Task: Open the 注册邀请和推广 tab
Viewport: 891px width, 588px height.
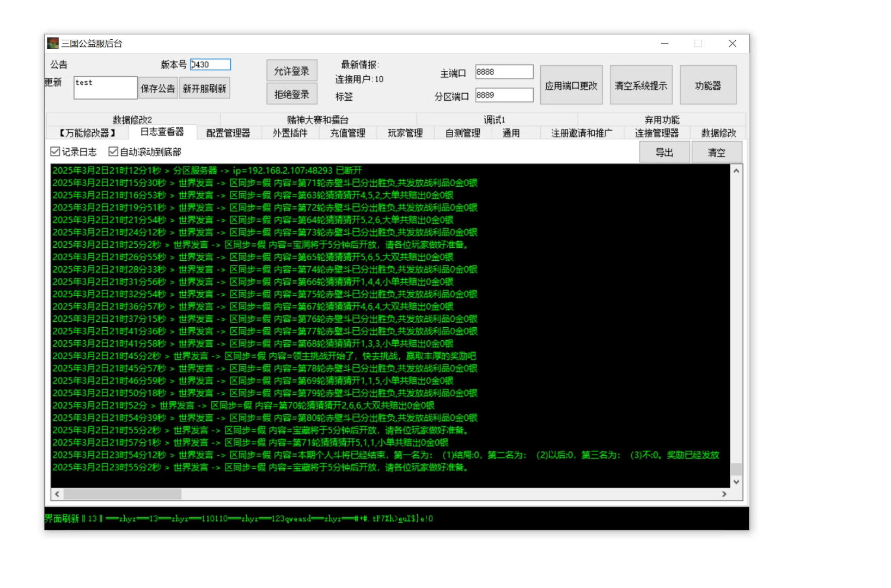Action: (582, 133)
